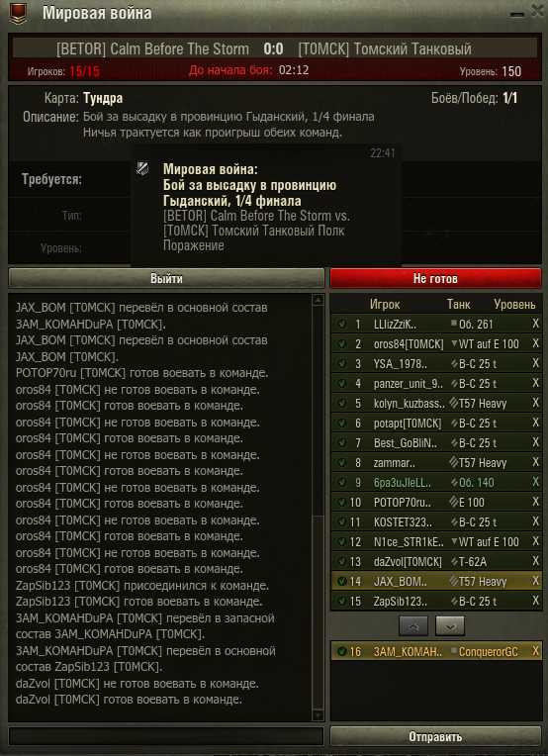Click the red Не готов button

click(x=435, y=279)
